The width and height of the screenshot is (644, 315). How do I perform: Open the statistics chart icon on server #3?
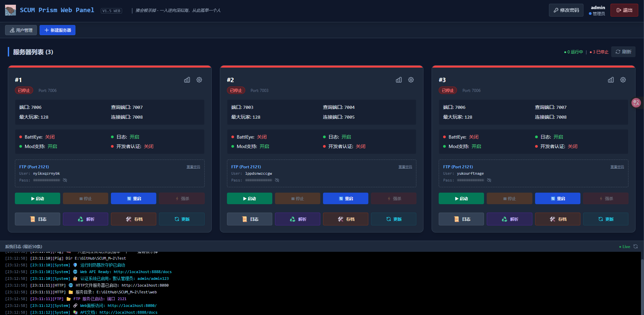[611, 80]
